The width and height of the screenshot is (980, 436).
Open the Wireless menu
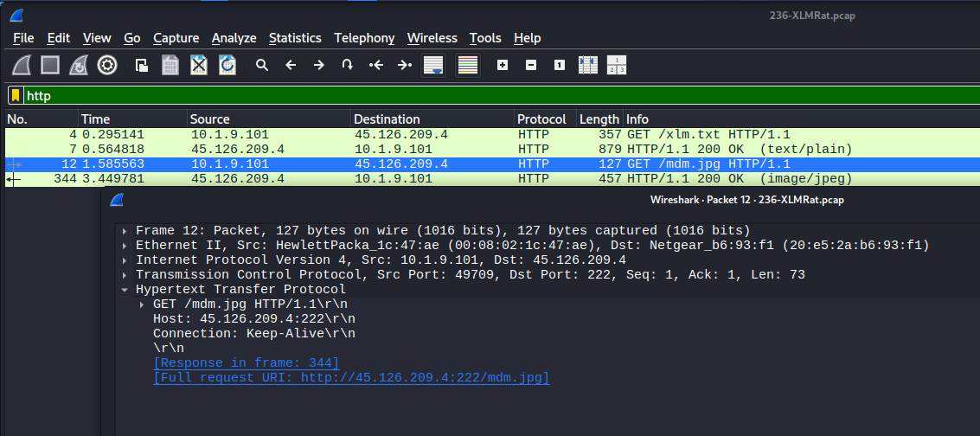pyautogui.click(x=432, y=38)
